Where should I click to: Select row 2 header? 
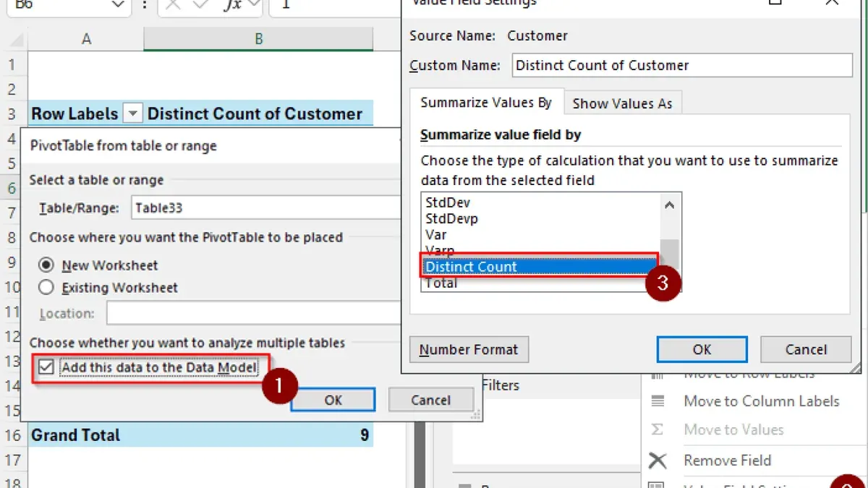coord(12,90)
